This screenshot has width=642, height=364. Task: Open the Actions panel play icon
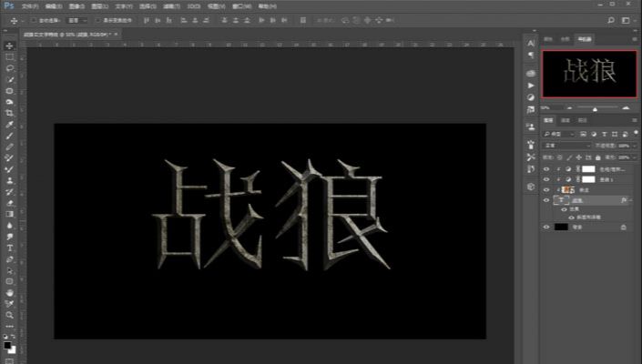(531, 86)
